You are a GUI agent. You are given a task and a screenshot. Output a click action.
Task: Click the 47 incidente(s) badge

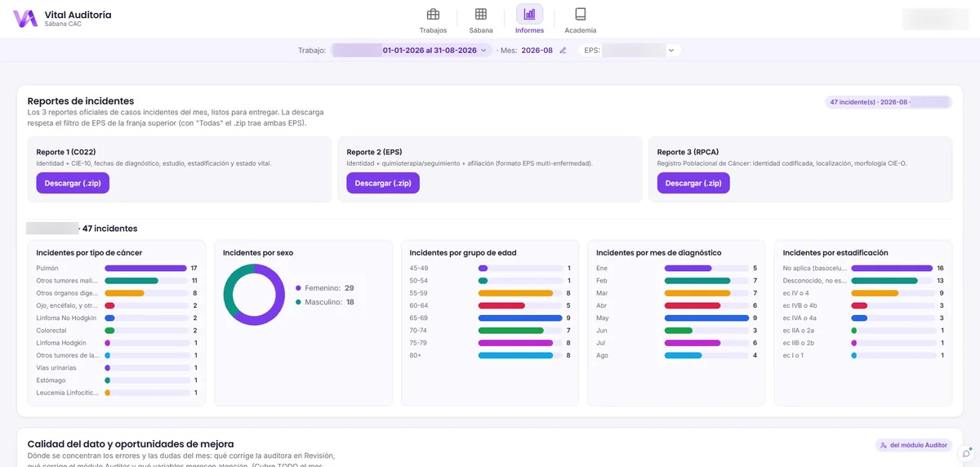[889, 102]
